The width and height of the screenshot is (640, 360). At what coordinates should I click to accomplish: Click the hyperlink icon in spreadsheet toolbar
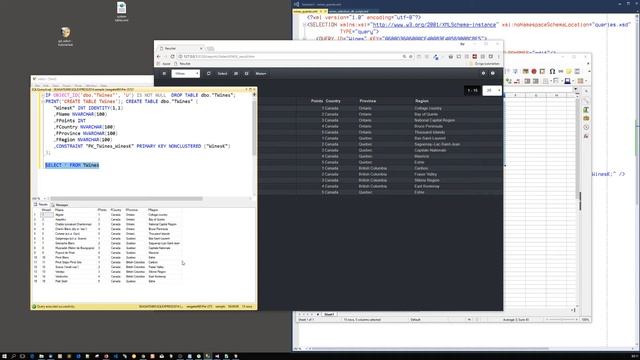tap(560, 71)
